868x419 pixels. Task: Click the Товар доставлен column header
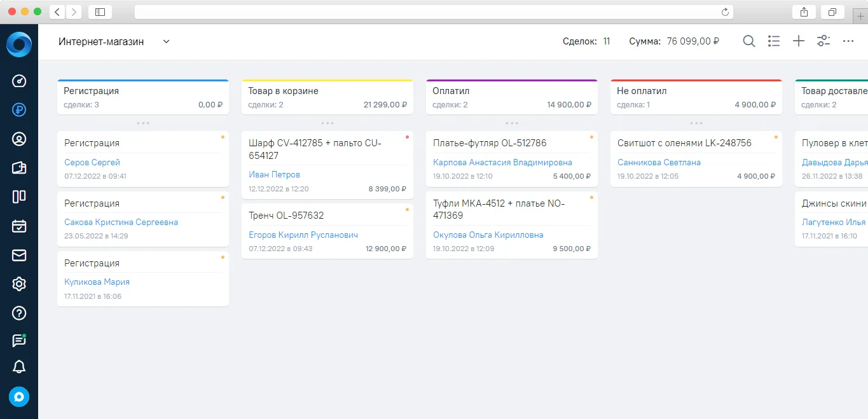pyautogui.click(x=832, y=97)
